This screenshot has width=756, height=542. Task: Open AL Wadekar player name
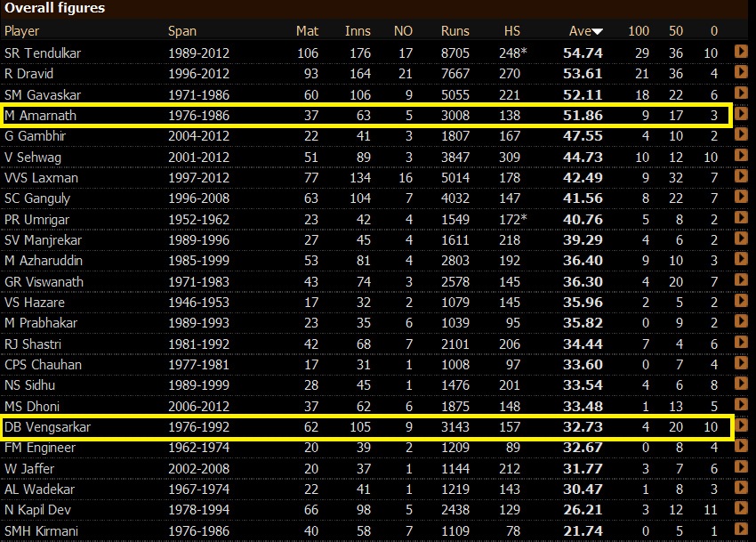pyautogui.click(x=40, y=489)
